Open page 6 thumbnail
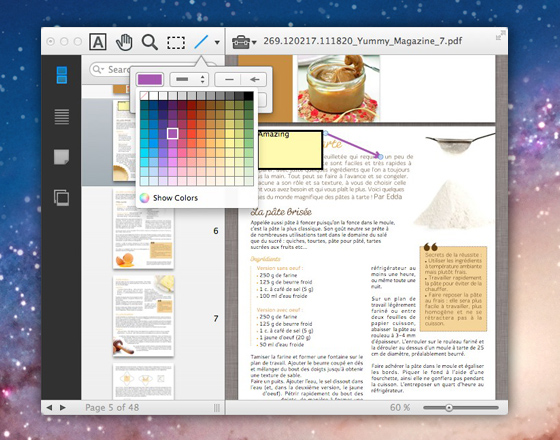The image size is (560, 440). tap(144, 229)
